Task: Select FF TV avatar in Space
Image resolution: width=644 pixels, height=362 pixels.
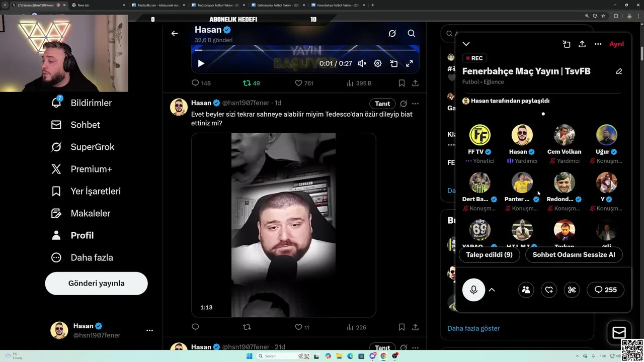Action: pyautogui.click(x=479, y=135)
